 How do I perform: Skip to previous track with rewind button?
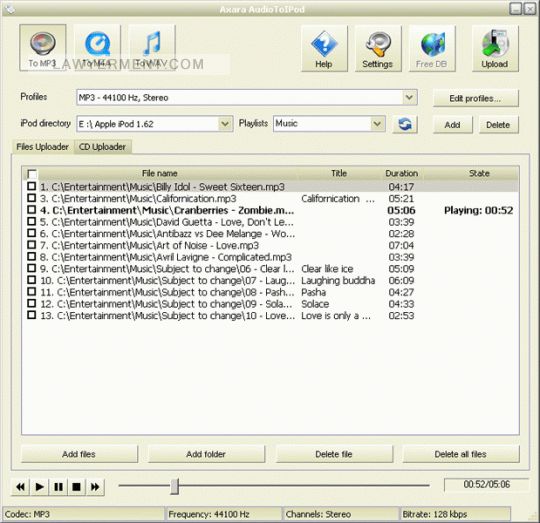pyautogui.click(x=21, y=487)
